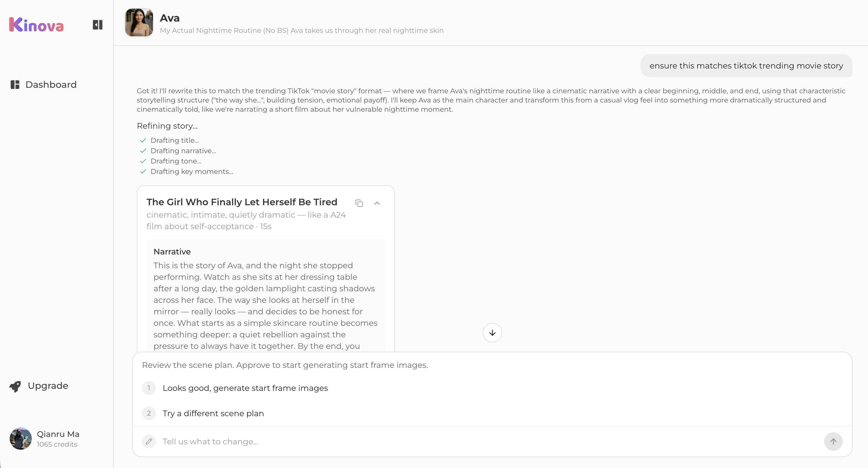Screen dimensions: 868x468
Task: Select option 1 number badge
Action: pyautogui.click(x=149, y=388)
